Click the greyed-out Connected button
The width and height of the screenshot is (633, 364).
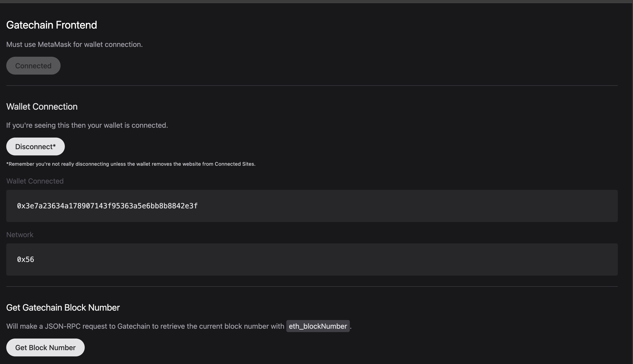tap(33, 65)
